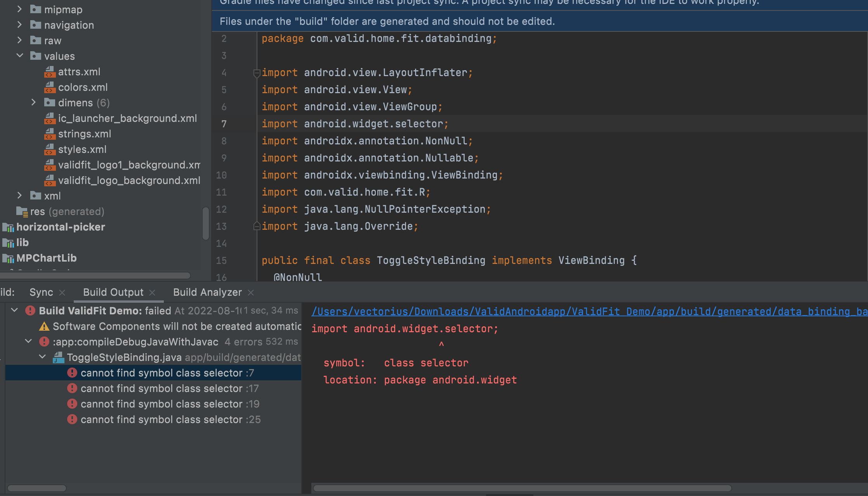Switch to the Build Analyzer tab
The height and width of the screenshot is (496, 868).
pos(207,292)
